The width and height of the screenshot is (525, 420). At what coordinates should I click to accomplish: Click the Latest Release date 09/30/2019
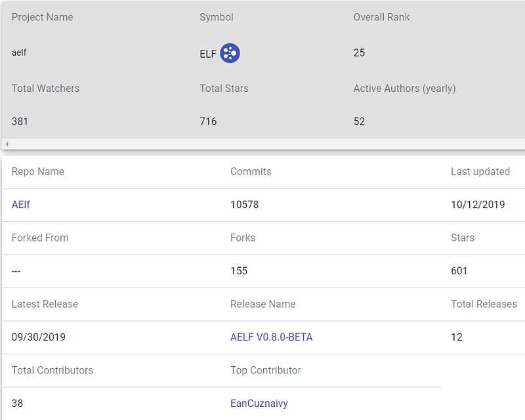point(39,337)
